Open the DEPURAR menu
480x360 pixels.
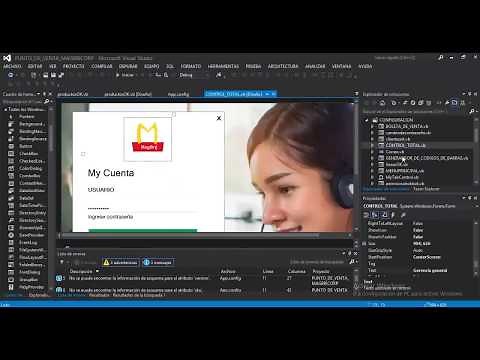(x=128, y=66)
